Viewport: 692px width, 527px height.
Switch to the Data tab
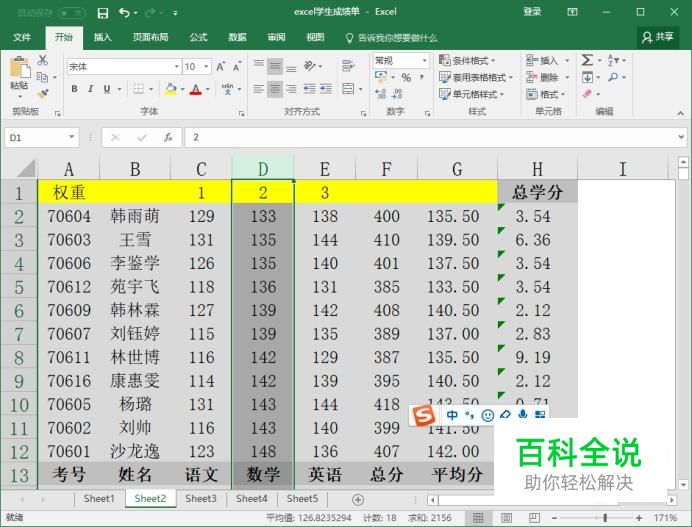237,38
